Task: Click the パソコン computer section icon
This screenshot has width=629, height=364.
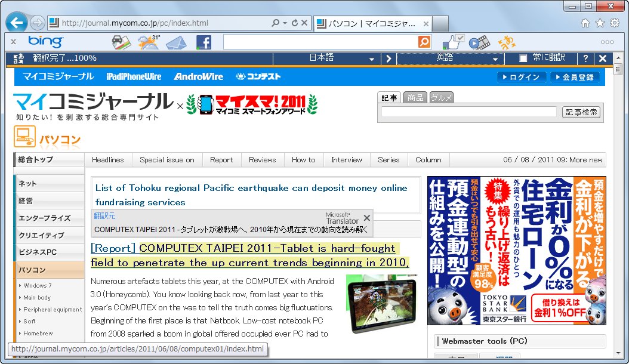Action: coord(24,137)
